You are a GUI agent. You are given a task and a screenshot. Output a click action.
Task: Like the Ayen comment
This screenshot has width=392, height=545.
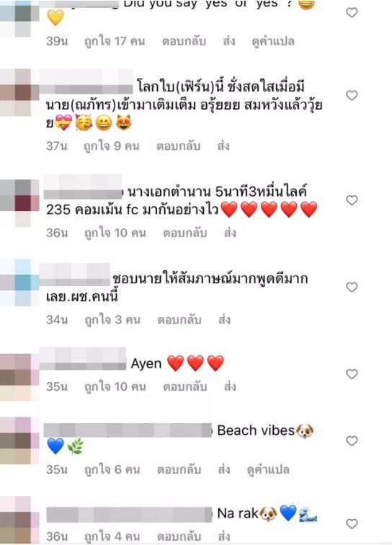click(352, 374)
